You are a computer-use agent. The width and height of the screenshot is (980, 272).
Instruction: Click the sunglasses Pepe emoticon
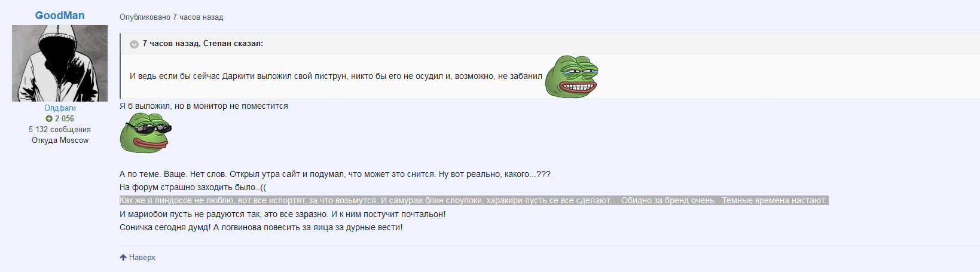[x=145, y=133]
